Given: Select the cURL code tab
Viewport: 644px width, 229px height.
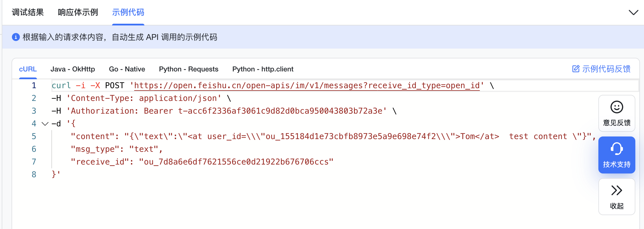Looking at the screenshot, I should point(28,69).
